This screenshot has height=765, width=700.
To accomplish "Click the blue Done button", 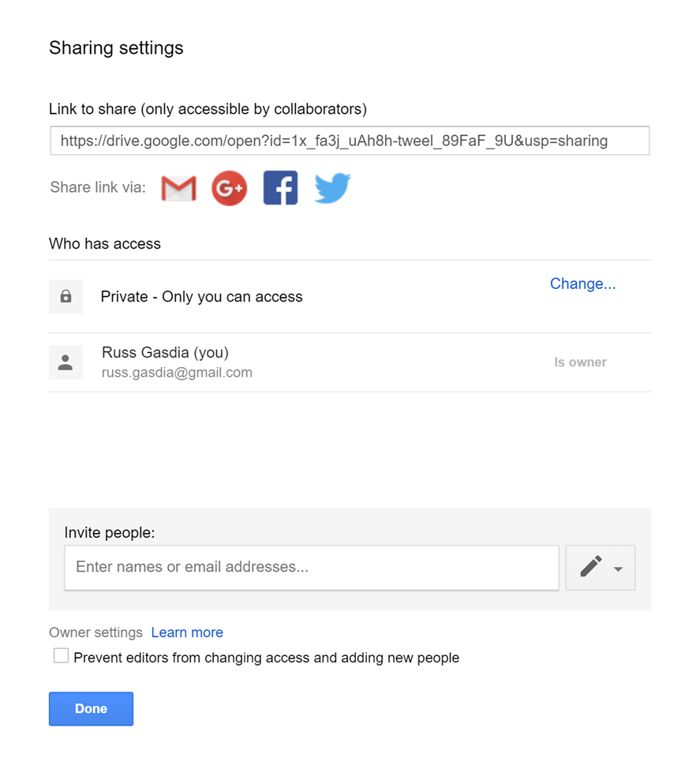I will click(x=92, y=709).
